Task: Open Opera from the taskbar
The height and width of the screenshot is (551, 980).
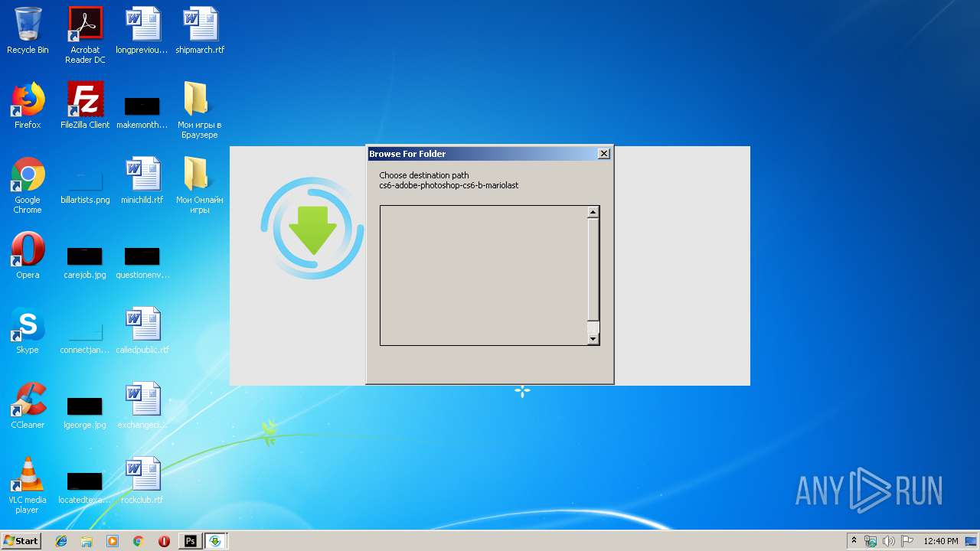Action: (x=164, y=541)
